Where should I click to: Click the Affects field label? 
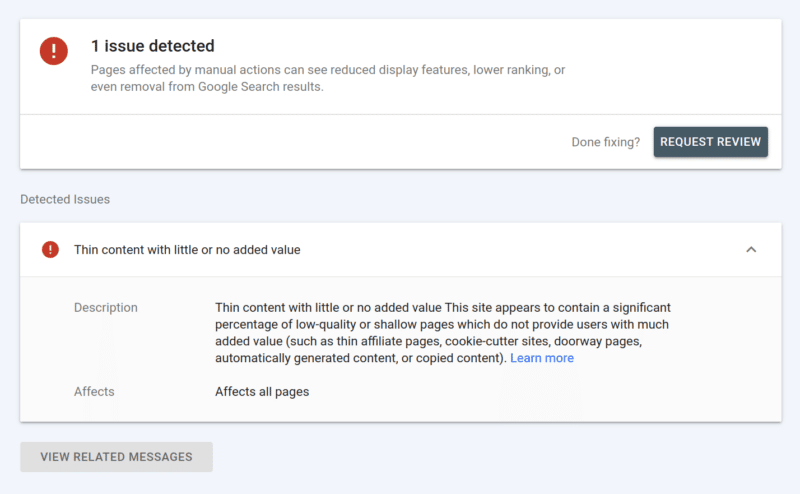(x=94, y=391)
